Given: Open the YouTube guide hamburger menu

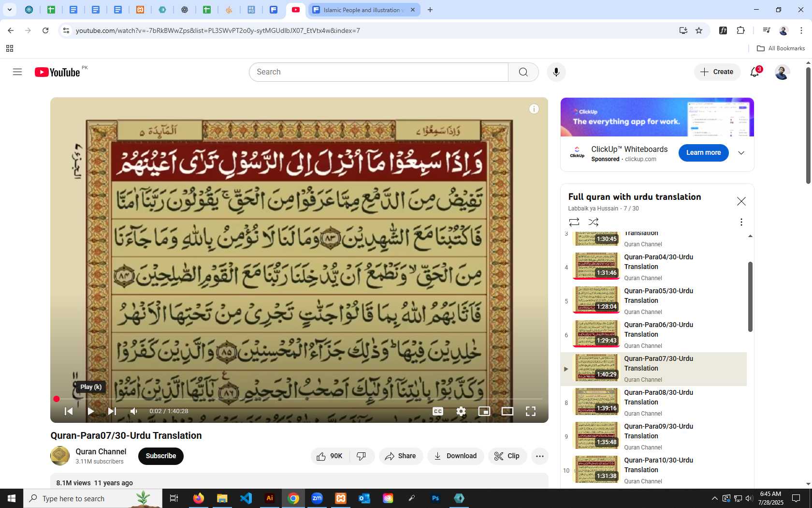Looking at the screenshot, I should pos(17,72).
